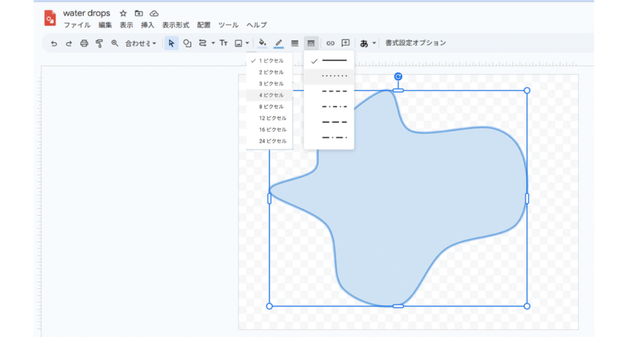Image resolution: width=644 pixels, height=337 pixels.
Task: Star the water drops document
Action: [x=123, y=13]
